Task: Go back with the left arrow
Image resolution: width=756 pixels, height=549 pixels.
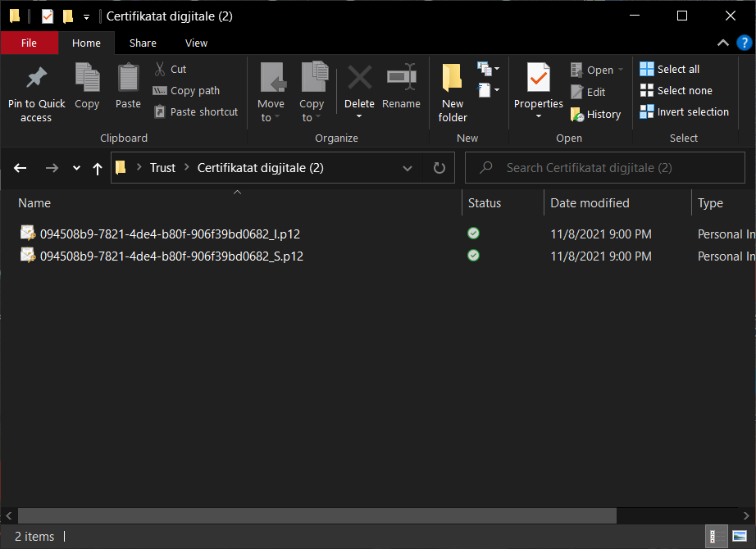Action: 20,168
